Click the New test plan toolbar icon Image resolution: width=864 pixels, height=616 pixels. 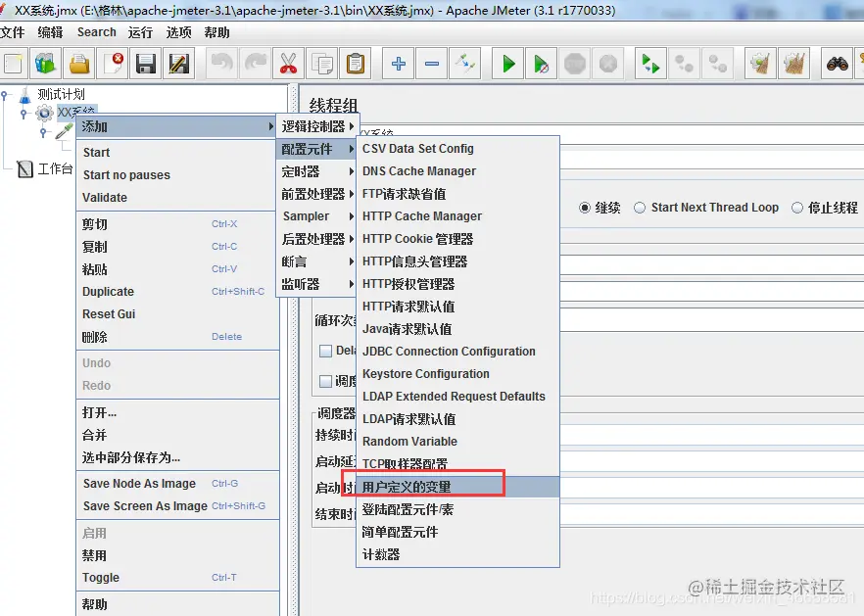click(14, 64)
